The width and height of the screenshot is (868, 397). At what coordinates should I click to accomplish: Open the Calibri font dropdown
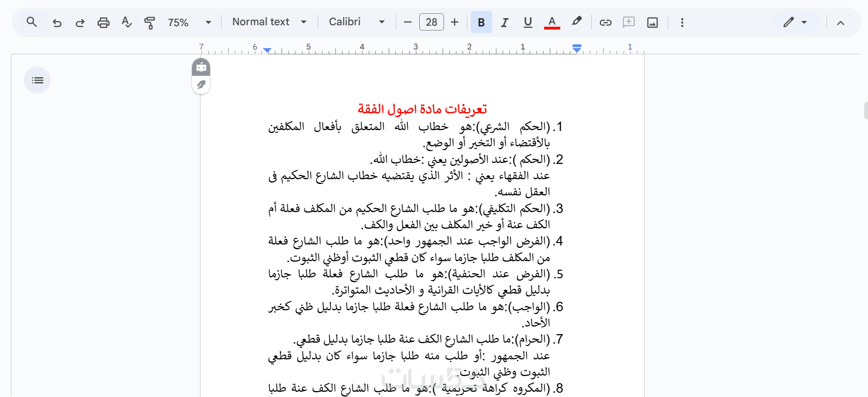(x=356, y=22)
